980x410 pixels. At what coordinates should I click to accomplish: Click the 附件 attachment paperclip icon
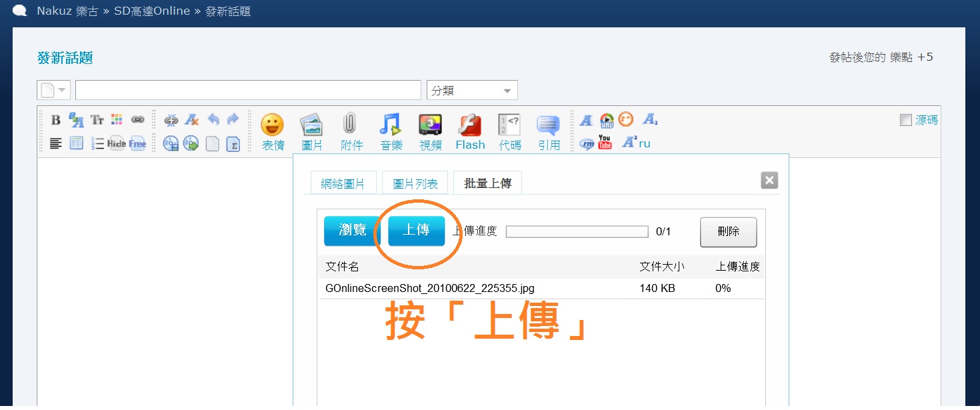(x=351, y=131)
